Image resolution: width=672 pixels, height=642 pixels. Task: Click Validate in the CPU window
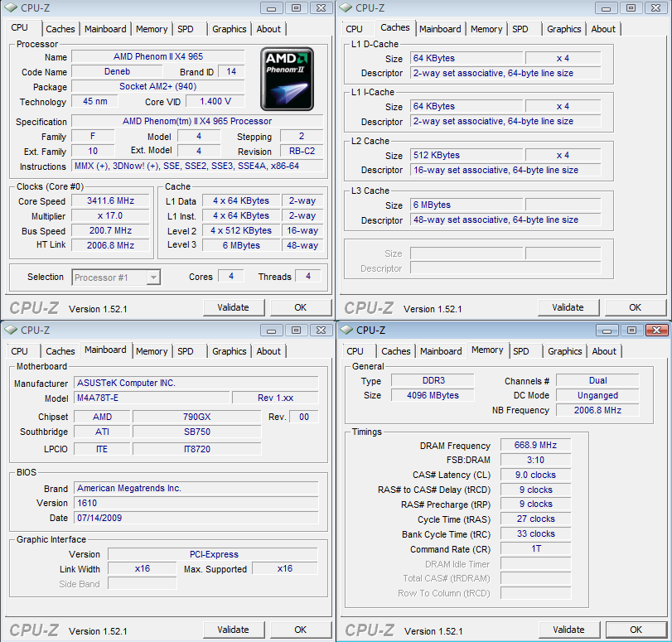point(234,307)
